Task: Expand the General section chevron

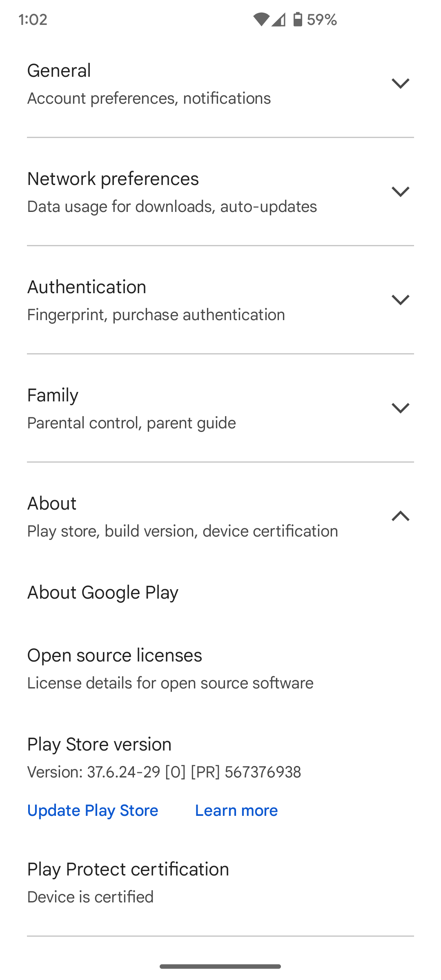Action: click(400, 83)
